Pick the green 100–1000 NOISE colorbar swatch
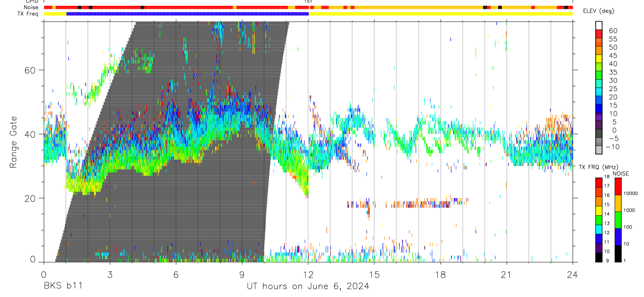Viewport: 644px width, 297px height. tap(618, 220)
